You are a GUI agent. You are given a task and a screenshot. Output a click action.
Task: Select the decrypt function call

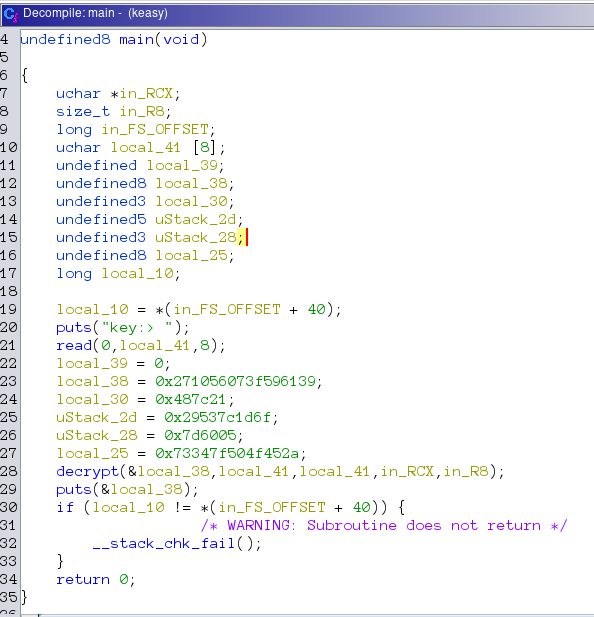pyautogui.click(x=87, y=471)
